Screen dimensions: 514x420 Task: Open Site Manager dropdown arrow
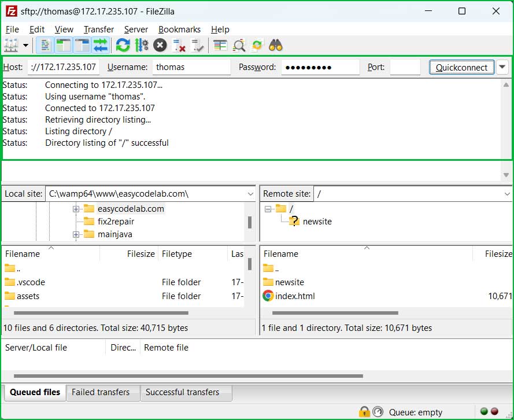point(25,45)
